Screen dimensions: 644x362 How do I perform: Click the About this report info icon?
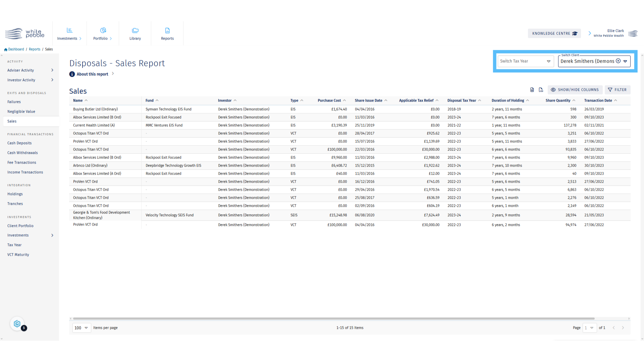coord(72,74)
